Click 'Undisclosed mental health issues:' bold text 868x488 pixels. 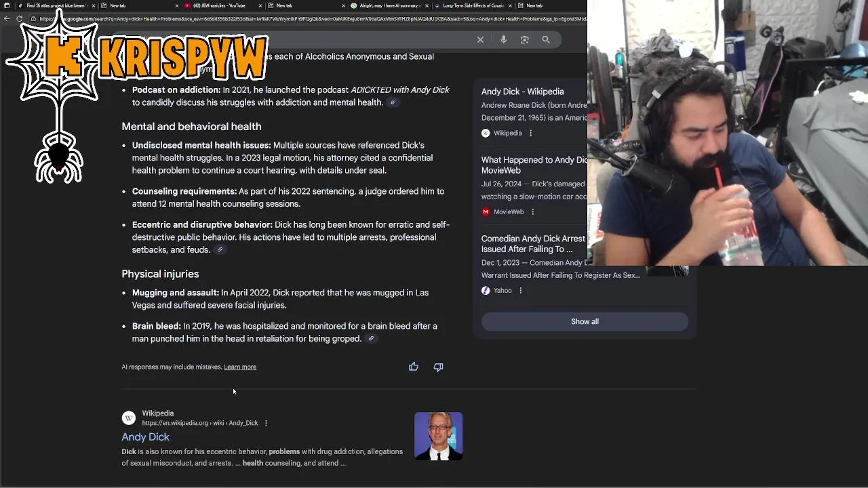pos(201,146)
